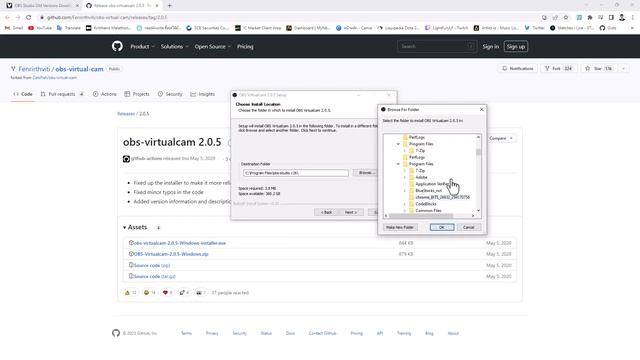This screenshot has height=360, width=640.
Task: Select the Common Files folder in tree
Action: pyautogui.click(x=428, y=210)
